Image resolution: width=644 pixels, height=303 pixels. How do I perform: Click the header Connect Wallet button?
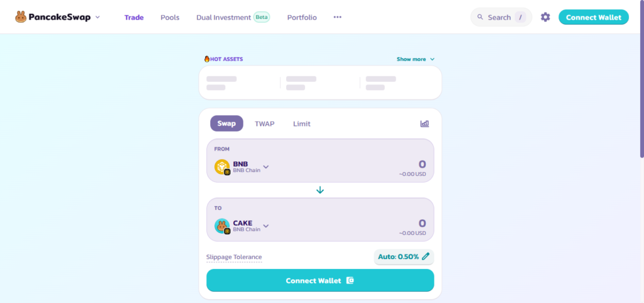(x=594, y=17)
